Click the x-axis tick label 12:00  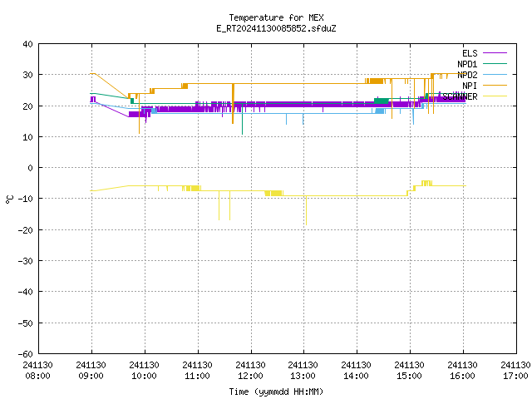(x=251, y=376)
